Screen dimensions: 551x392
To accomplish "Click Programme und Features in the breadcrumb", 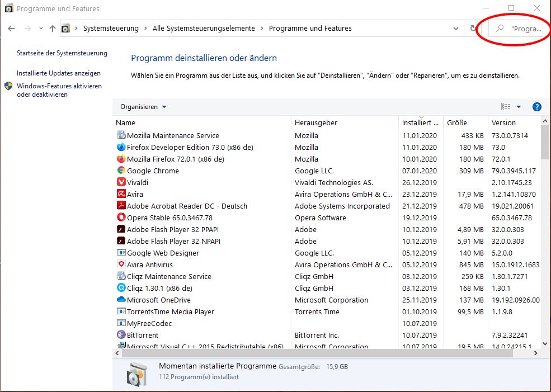I will (310, 29).
